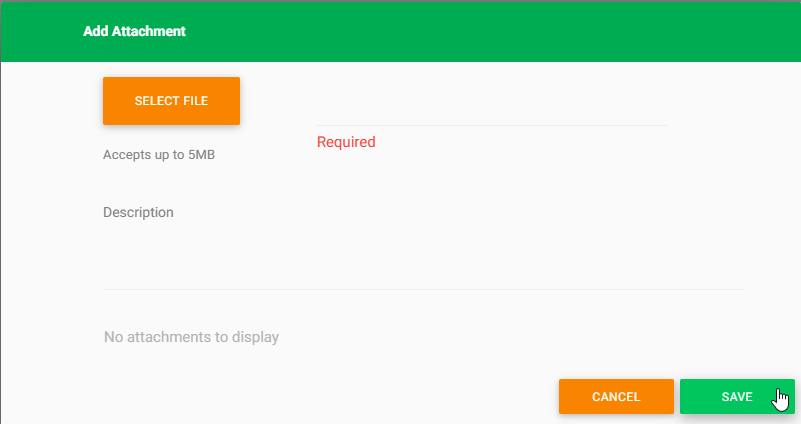Click the Accepts up to 5MB hint
The image size is (801, 424).
pyautogui.click(x=160, y=156)
